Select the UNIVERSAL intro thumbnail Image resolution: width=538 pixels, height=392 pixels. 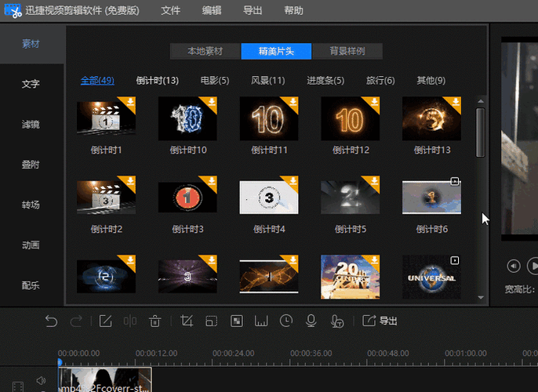coord(431,275)
